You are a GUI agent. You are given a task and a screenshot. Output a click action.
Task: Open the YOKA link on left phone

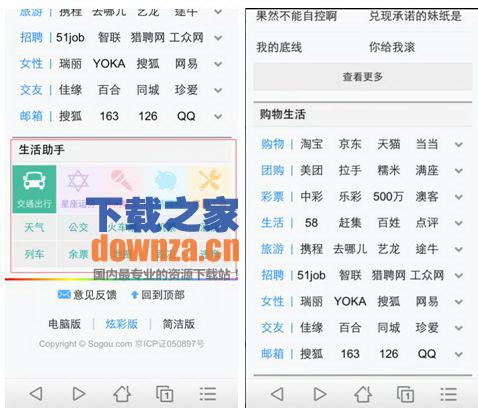pos(109,63)
